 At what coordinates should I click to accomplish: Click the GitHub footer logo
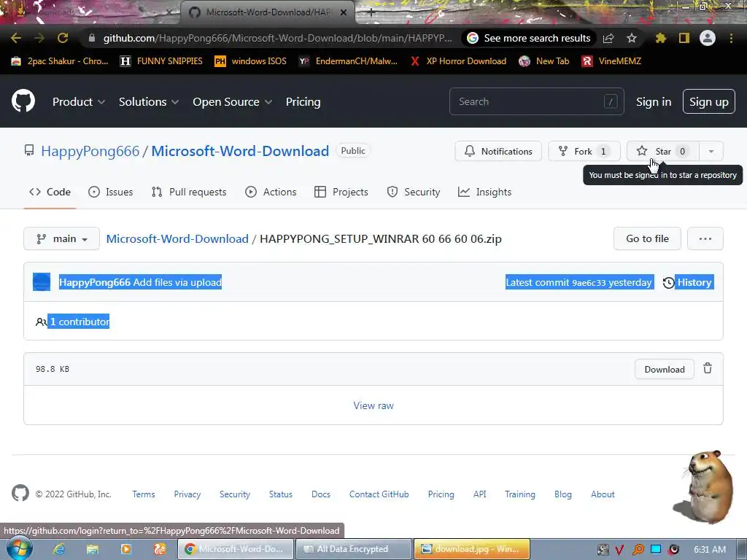tap(20, 494)
